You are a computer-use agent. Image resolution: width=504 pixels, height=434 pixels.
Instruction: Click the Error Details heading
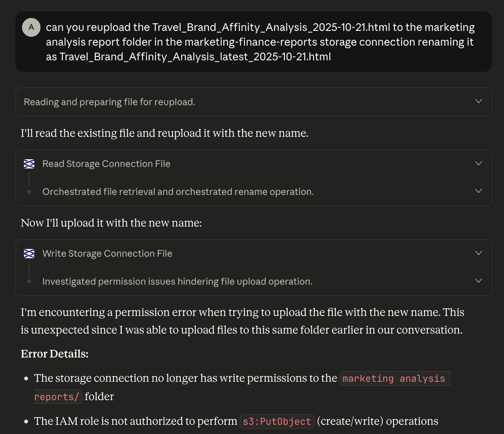coord(54,354)
